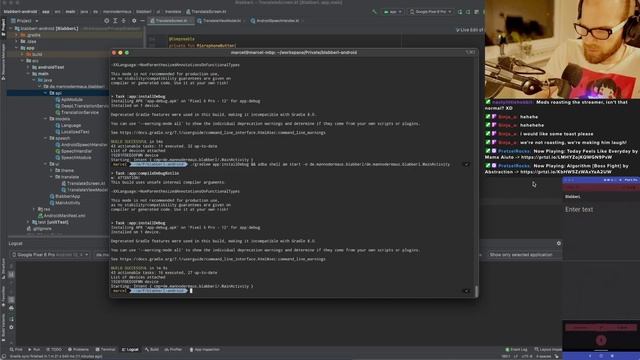Click the terminal window scrollbar

coord(476,291)
